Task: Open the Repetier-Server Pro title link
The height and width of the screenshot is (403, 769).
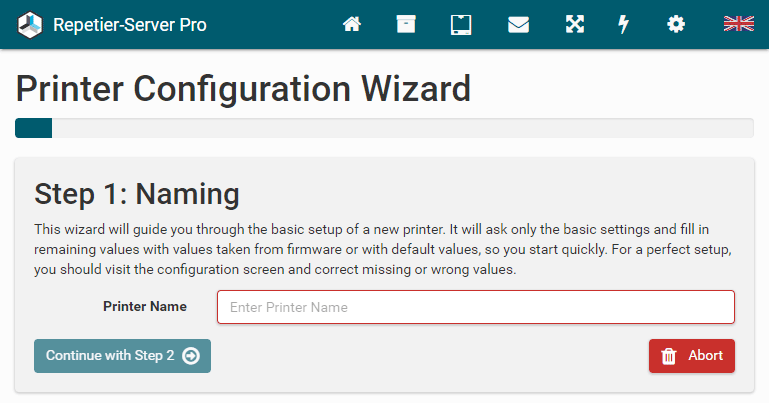Action: (129, 25)
